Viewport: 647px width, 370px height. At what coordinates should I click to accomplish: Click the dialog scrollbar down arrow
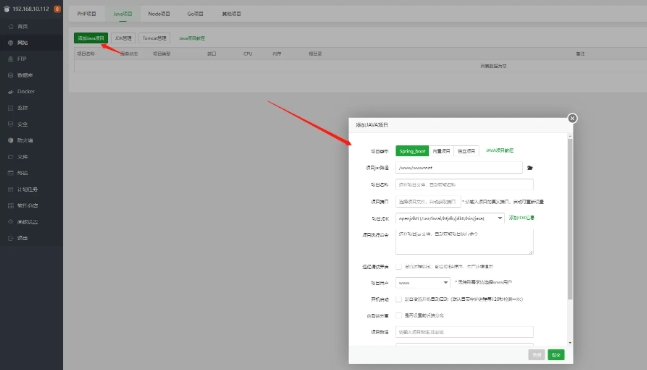[x=570, y=343]
